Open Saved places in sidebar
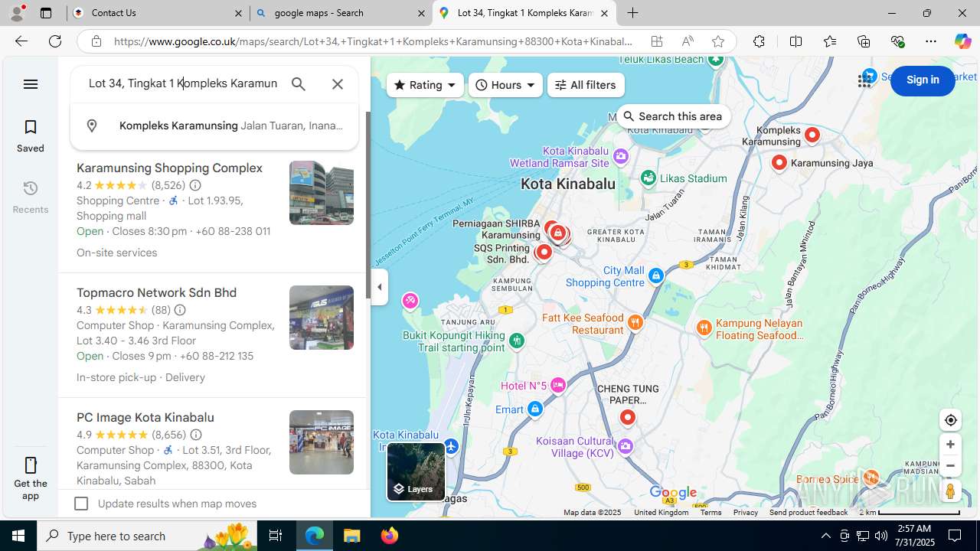The height and width of the screenshot is (551, 980). coord(31,135)
